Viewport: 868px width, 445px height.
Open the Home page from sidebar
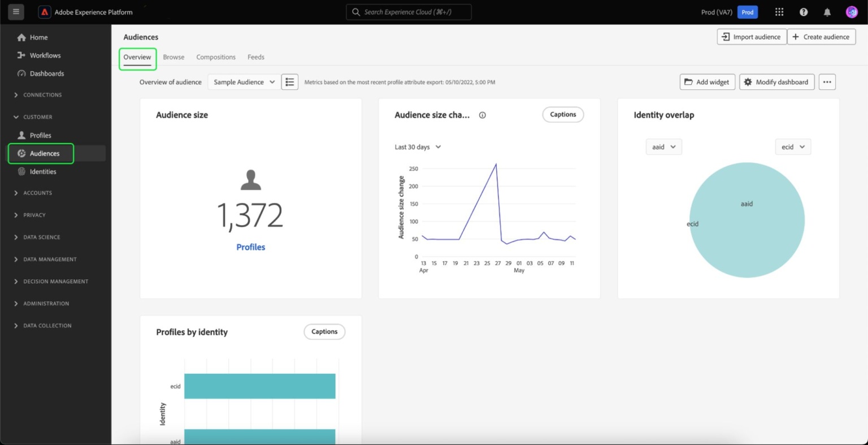pyautogui.click(x=38, y=37)
